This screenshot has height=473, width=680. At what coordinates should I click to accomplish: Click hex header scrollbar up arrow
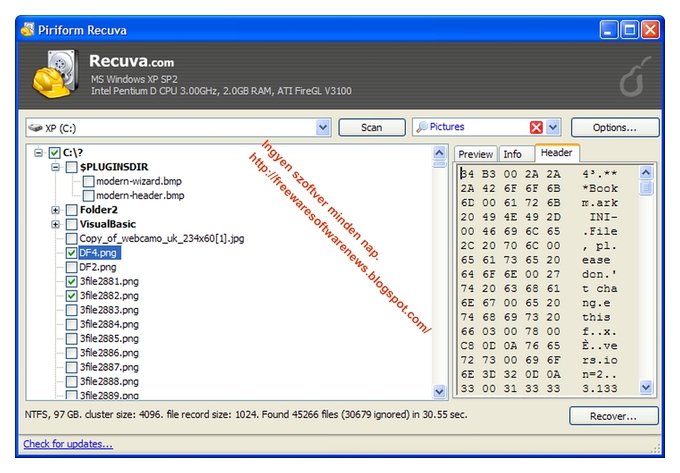click(646, 173)
